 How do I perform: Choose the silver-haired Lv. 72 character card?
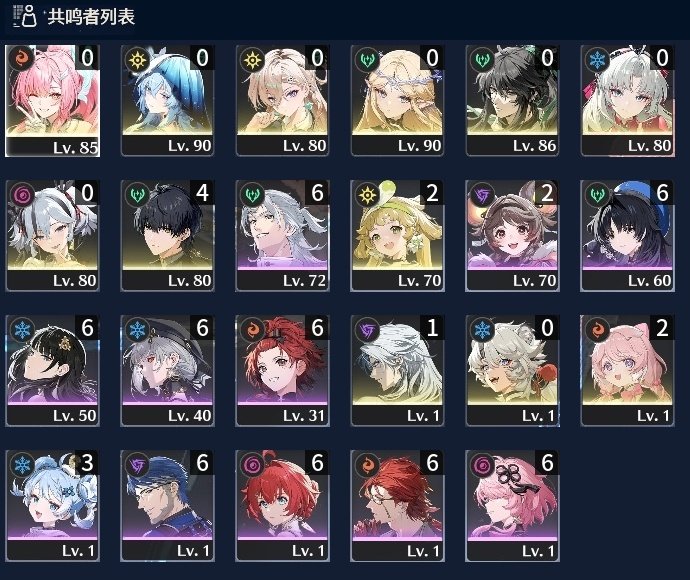(x=282, y=235)
